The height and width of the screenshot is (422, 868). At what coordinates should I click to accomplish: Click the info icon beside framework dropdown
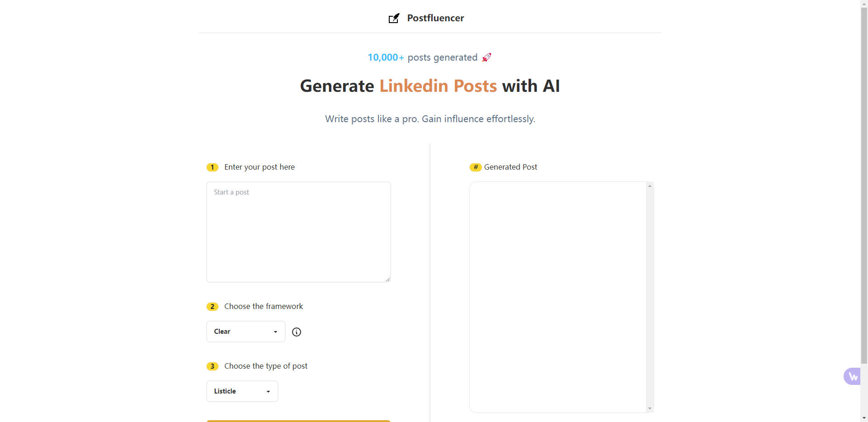[297, 332]
